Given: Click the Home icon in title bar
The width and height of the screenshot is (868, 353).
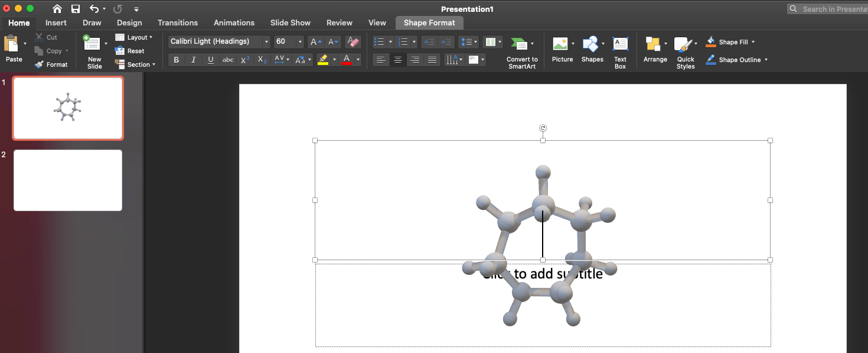Looking at the screenshot, I should pos(57,9).
